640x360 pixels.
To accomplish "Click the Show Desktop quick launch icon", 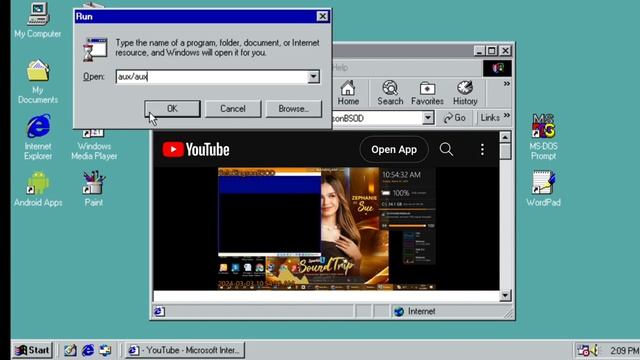I will point(70,350).
